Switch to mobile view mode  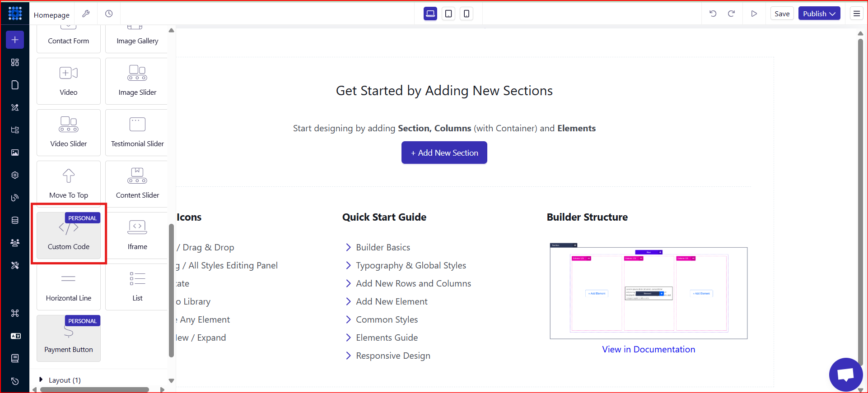point(467,14)
